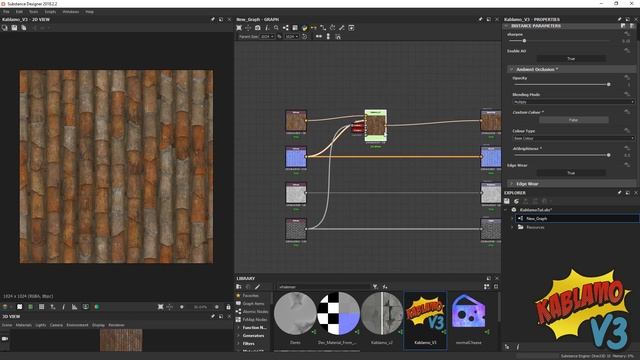Screen dimensions: 640x360
Task: Select Atomic Nodes in the Library list
Action: coord(255,311)
